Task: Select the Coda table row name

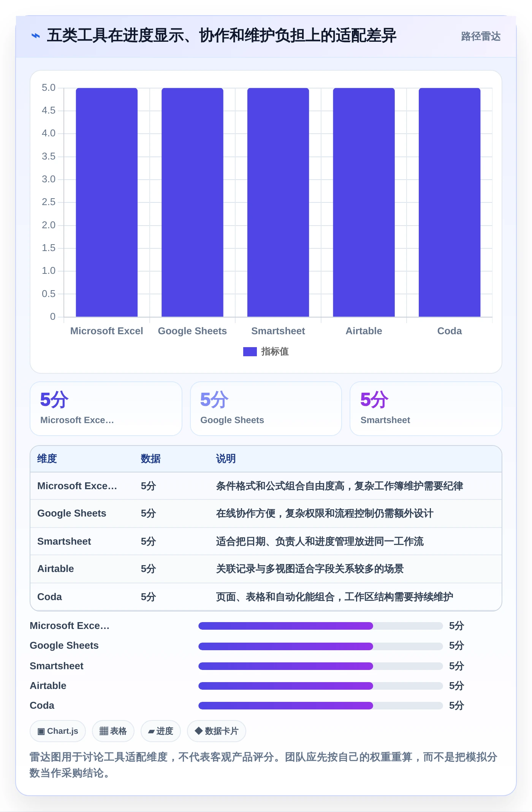Action: 49,597
